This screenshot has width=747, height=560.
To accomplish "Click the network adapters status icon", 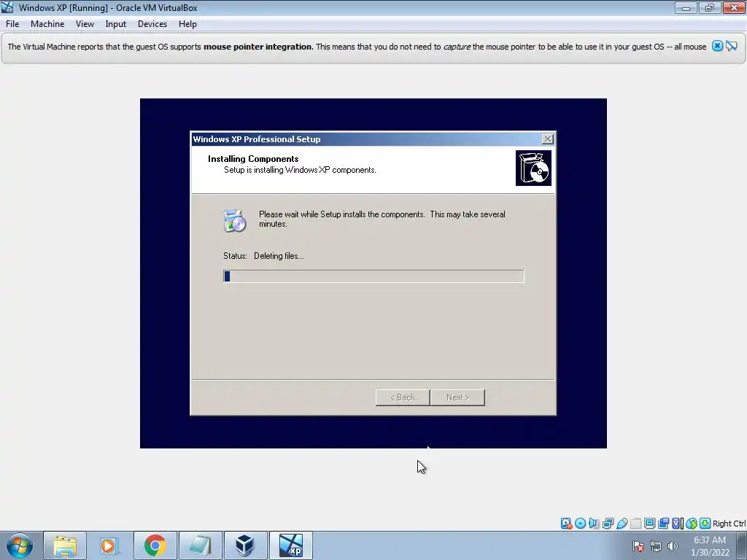I will click(608, 524).
